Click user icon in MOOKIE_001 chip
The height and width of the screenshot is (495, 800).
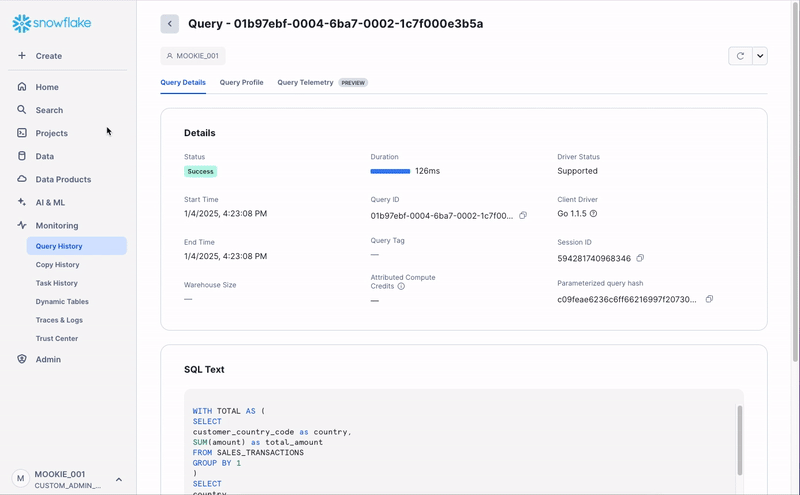click(x=169, y=56)
